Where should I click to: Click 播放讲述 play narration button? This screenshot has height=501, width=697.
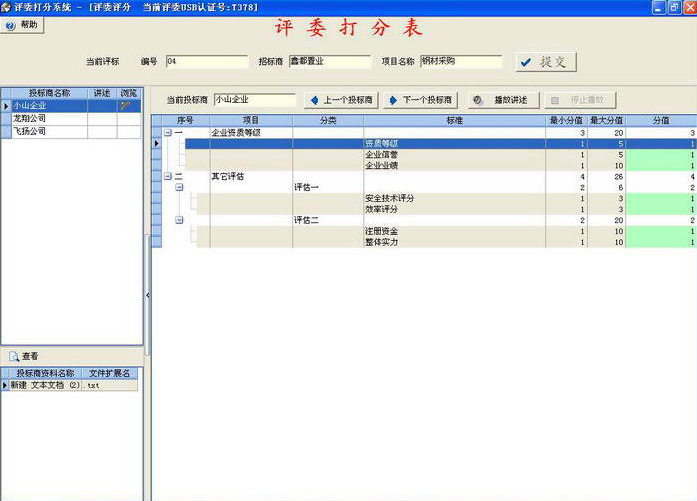pyautogui.click(x=504, y=100)
